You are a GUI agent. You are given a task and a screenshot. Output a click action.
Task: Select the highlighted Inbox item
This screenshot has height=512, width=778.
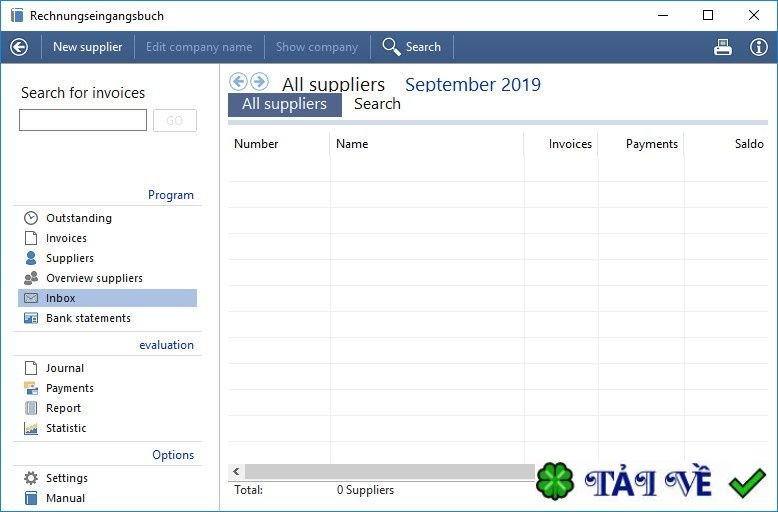point(108,298)
